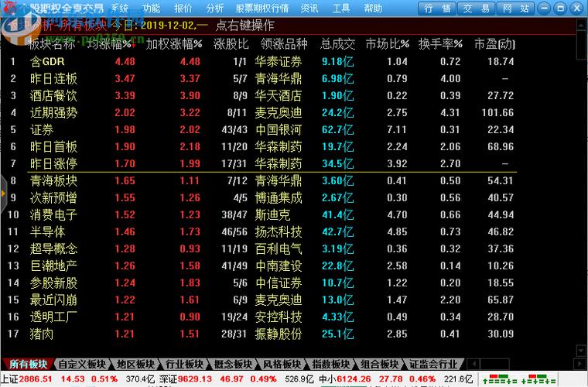
Task: Select the 昨日连板 sector row
Action: click(x=261, y=78)
